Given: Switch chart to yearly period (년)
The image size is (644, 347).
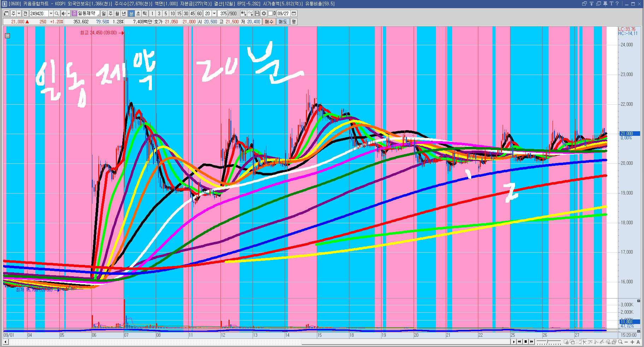Looking at the screenshot, I should (124, 13).
